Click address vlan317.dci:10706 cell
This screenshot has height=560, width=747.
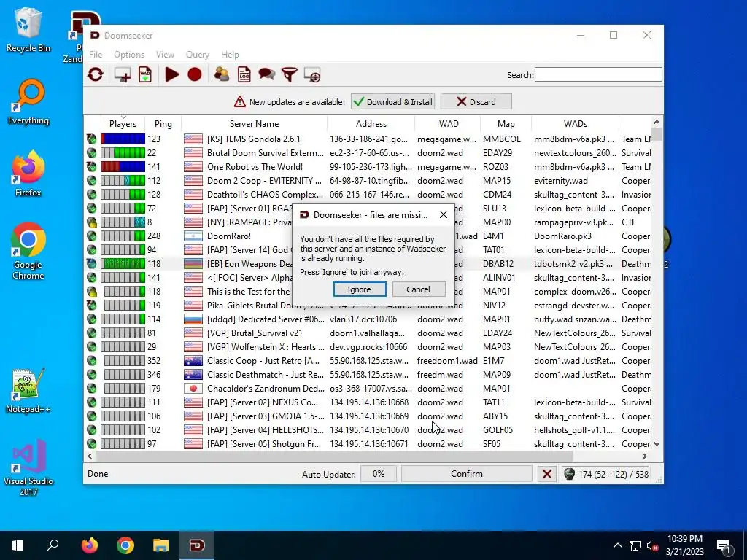click(363, 319)
